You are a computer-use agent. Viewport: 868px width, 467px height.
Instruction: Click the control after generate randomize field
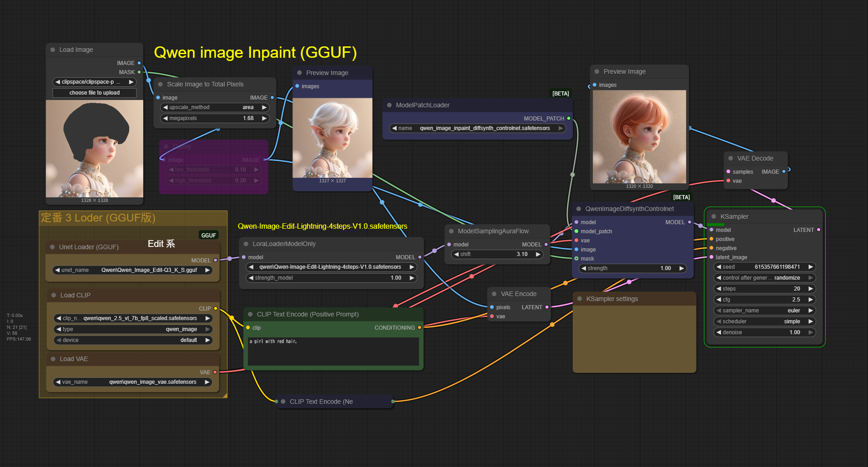pos(764,278)
